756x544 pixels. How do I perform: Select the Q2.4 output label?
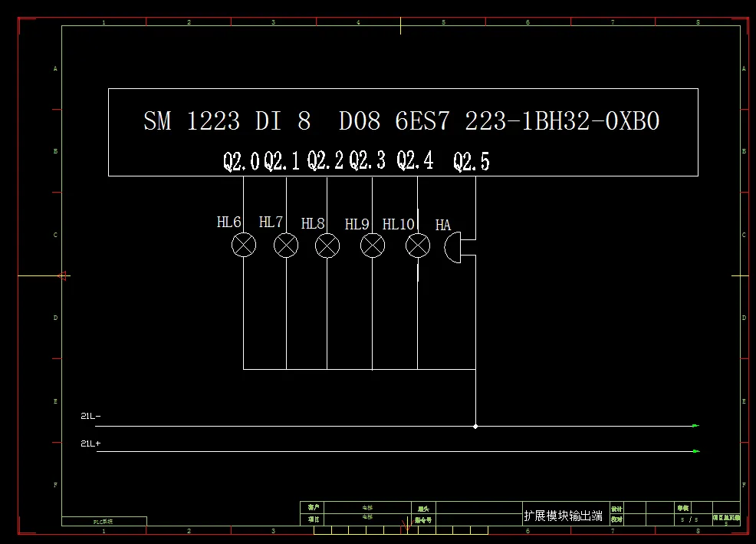[x=415, y=160]
